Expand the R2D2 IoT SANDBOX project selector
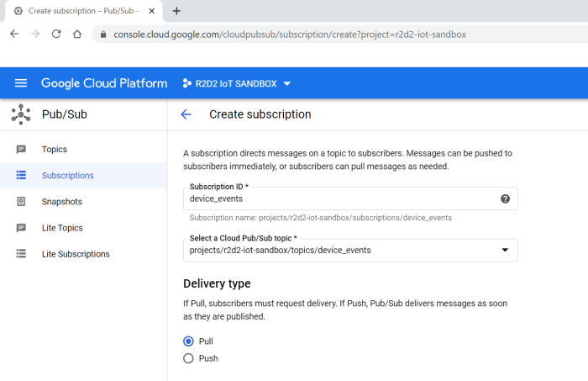Viewport: 588px width, 381px height. [236, 83]
